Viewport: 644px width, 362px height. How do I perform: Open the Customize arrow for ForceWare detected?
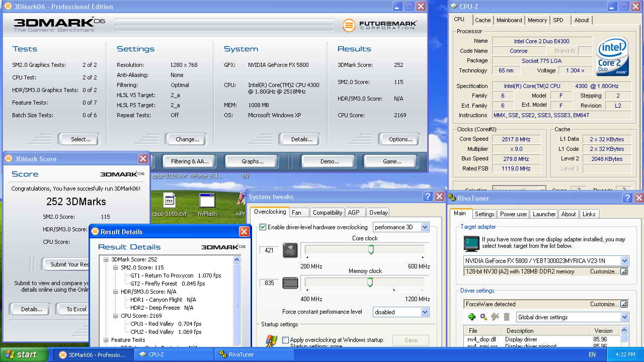(624, 304)
